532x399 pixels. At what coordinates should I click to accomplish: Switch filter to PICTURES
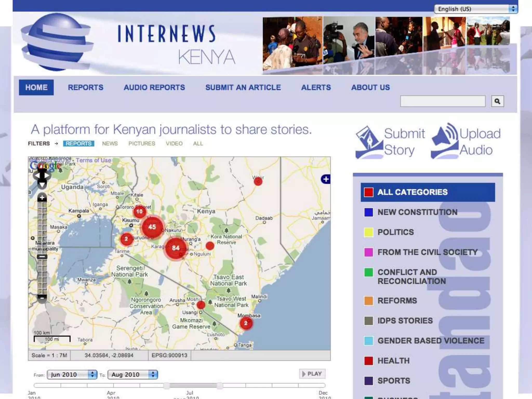(142, 144)
